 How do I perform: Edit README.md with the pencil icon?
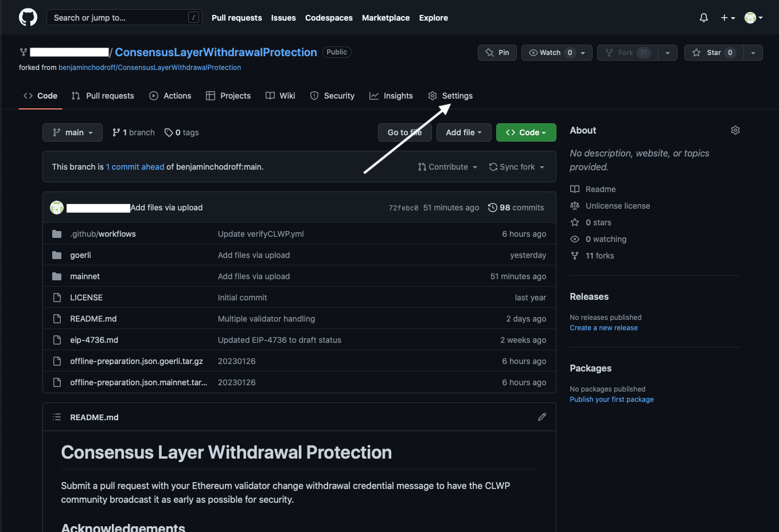pos(542,417)
